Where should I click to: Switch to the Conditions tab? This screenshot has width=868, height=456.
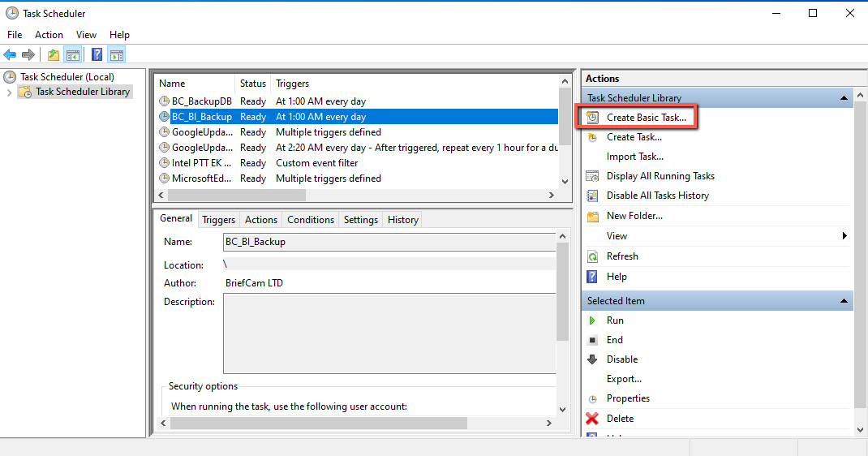coord(311,220)
